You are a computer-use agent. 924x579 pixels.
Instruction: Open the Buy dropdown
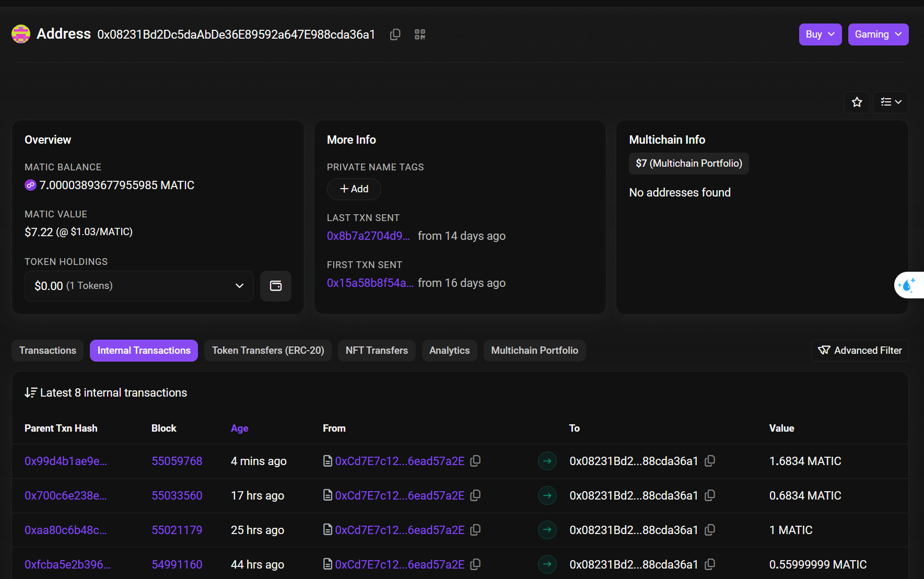820,34
